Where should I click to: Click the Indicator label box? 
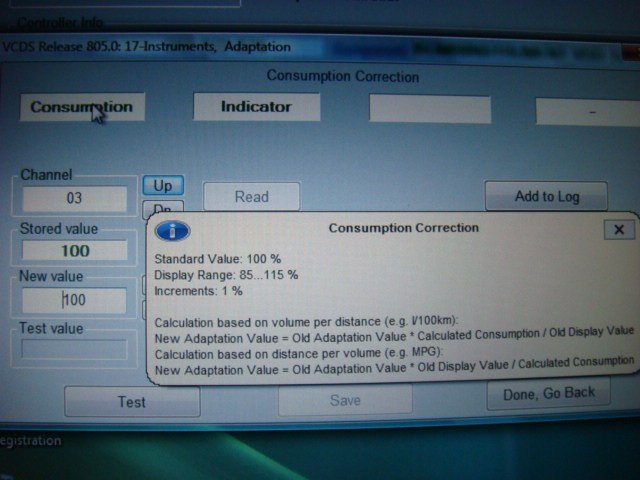pyautogui.click(x=256, y=106)
